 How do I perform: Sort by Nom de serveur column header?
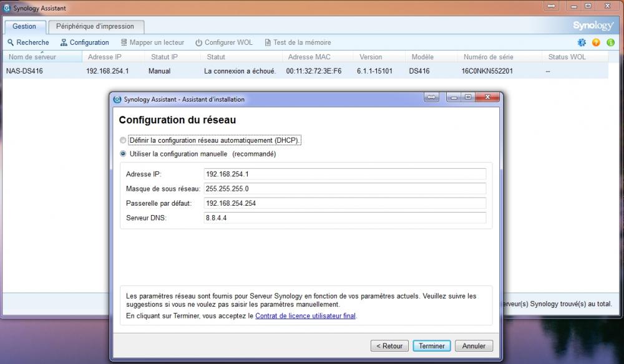pos(42,57)
